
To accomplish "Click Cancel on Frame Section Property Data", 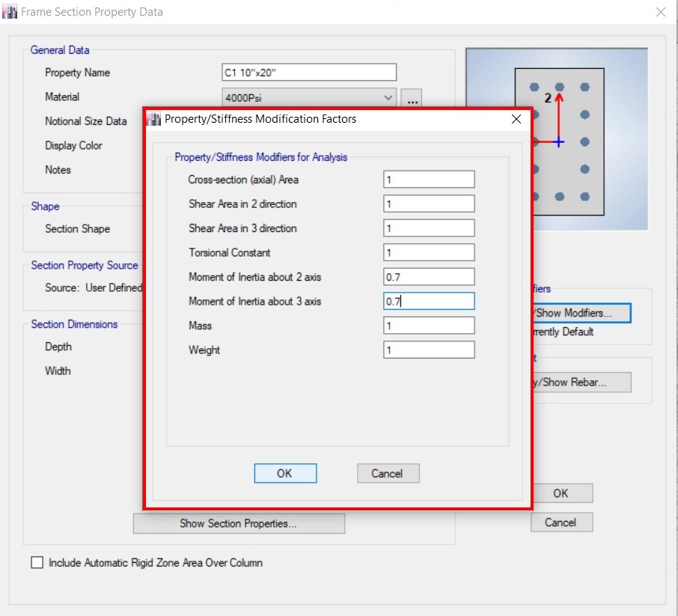I will [561, 522].
